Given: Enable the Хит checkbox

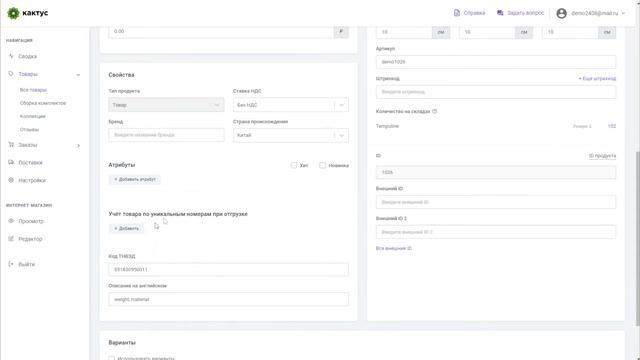Looking at the screenshot, I should pyautogui.click(x=294, y=165).
